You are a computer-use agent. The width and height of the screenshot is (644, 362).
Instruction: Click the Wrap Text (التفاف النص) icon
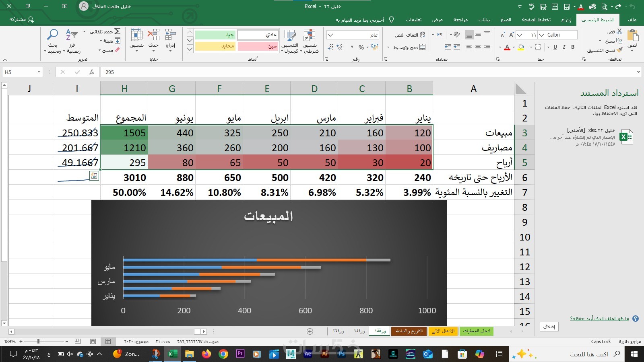coord(422,35)
